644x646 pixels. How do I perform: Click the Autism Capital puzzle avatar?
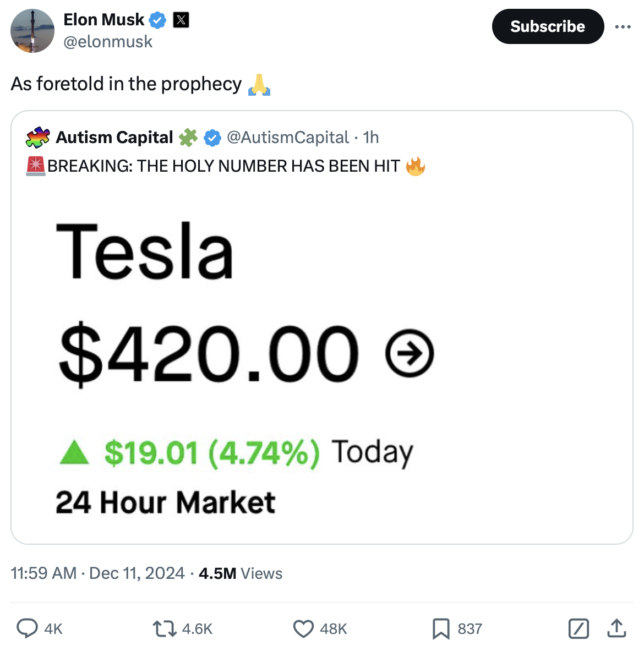click(37, 137)
